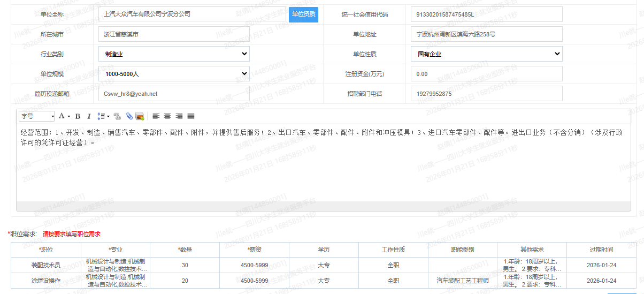Click the *数量 column header
The width and height of the screenshot is (644, 294).
pyautogui.click(x=185, y=250)
